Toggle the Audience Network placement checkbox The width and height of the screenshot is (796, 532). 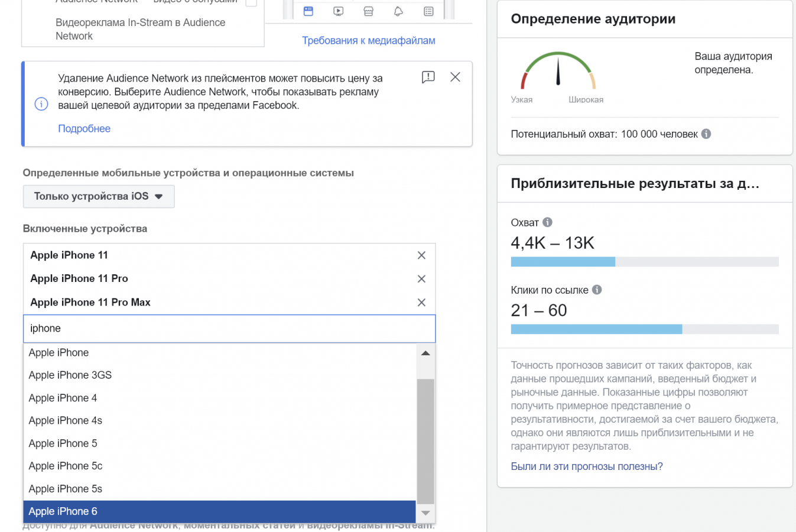251,2
